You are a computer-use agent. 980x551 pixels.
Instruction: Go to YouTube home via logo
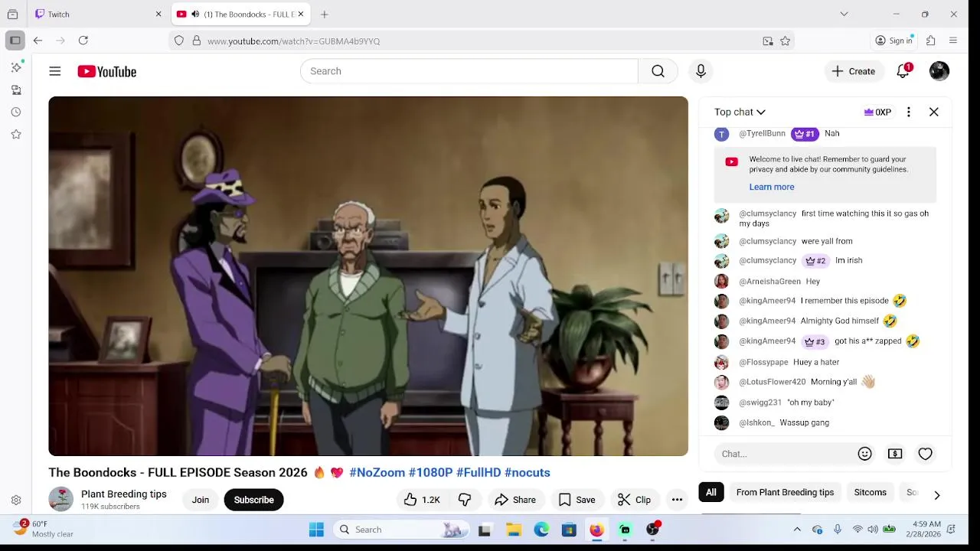[106, 71]
